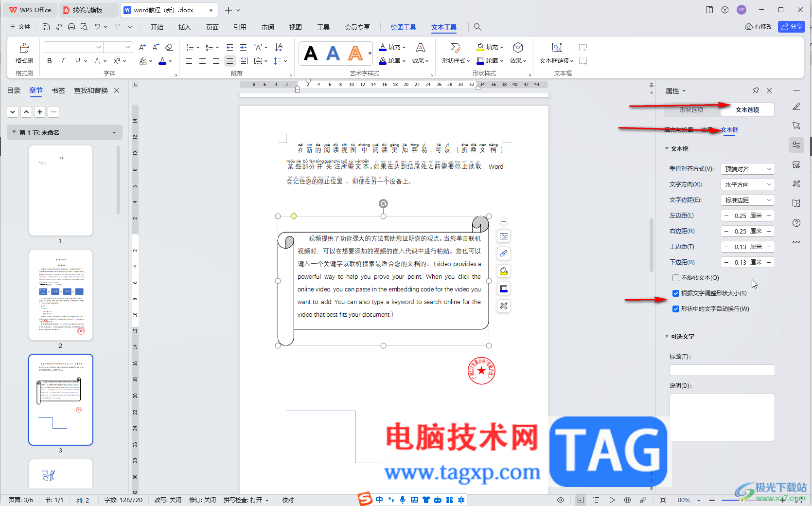Switch to the 书签 navigation tab
The height and width of the screenshot is (506, 812).
(x=58, y=90)
